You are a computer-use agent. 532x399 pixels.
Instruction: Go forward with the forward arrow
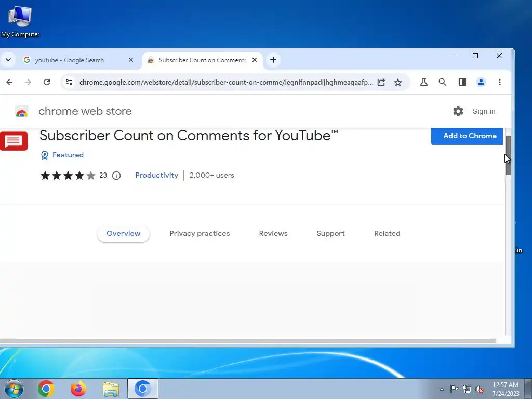(28, 82)
